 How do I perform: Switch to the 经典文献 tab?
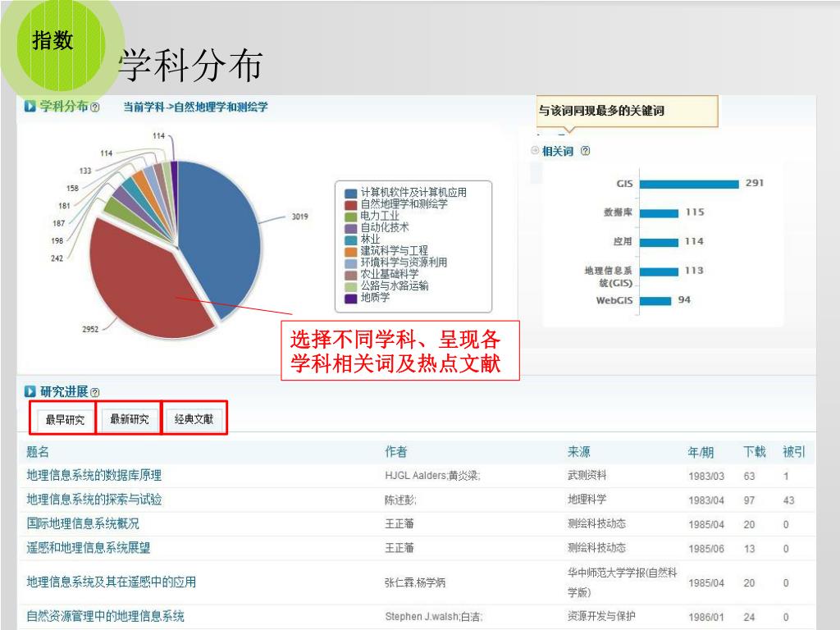click(194, 419)
